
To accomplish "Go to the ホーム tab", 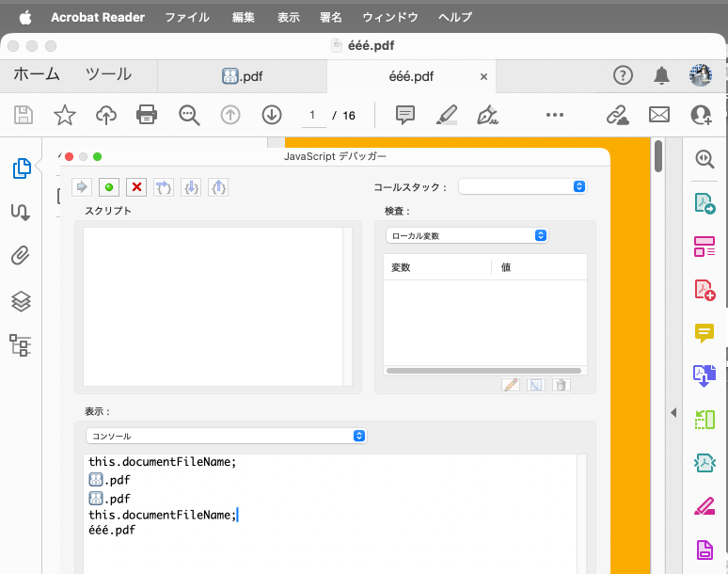I will (37, 75).
